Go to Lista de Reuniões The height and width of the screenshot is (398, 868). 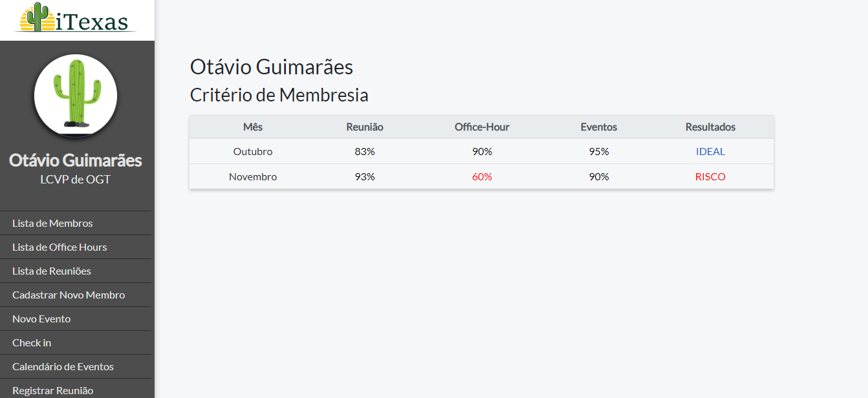point(52,271)
